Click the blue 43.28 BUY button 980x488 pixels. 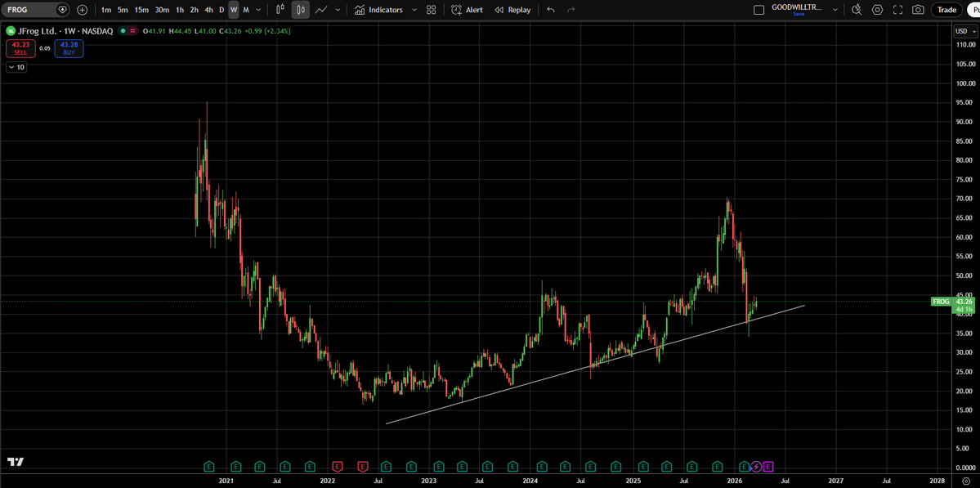coord(69,48)
